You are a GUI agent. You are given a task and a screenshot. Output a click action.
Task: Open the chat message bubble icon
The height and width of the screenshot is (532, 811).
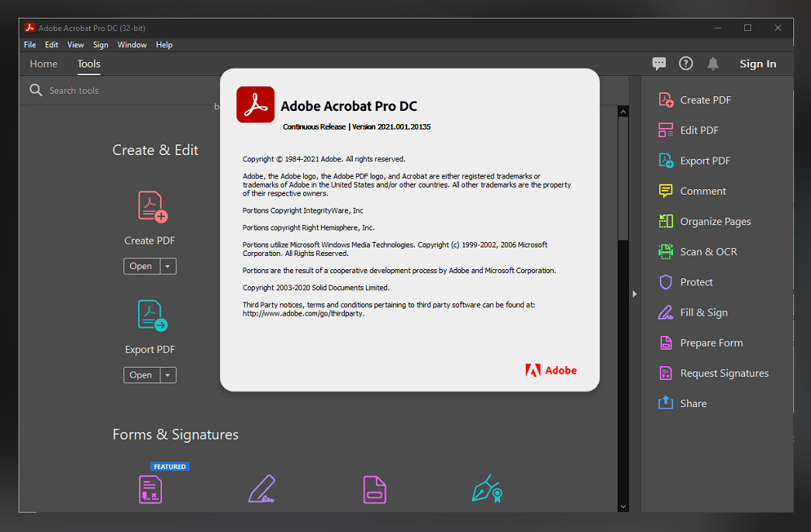659,64
